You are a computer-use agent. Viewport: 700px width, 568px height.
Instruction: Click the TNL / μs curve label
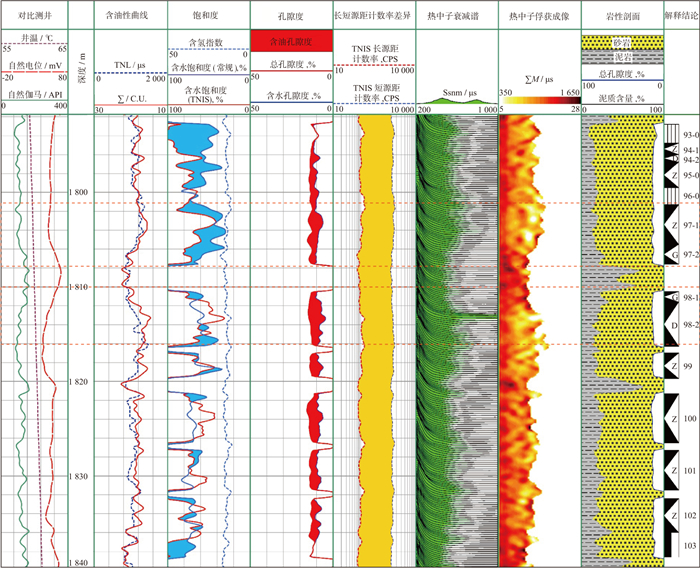128,61
